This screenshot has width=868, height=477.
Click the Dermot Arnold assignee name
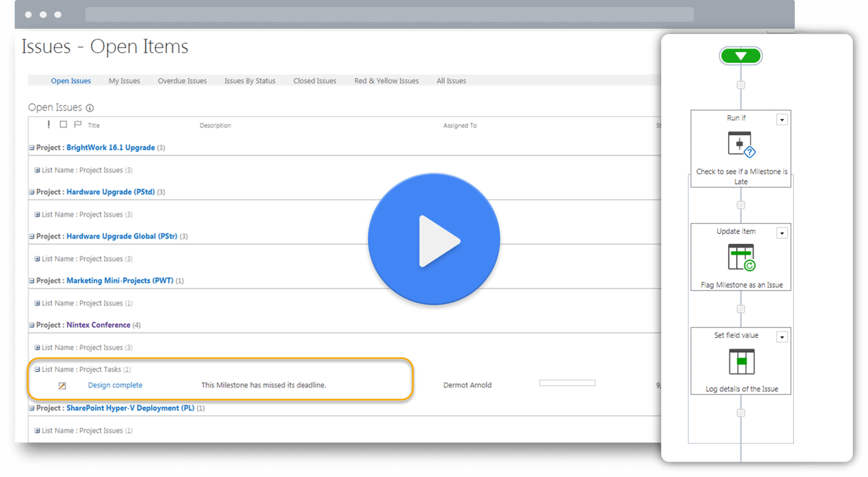tap(468, 385)
